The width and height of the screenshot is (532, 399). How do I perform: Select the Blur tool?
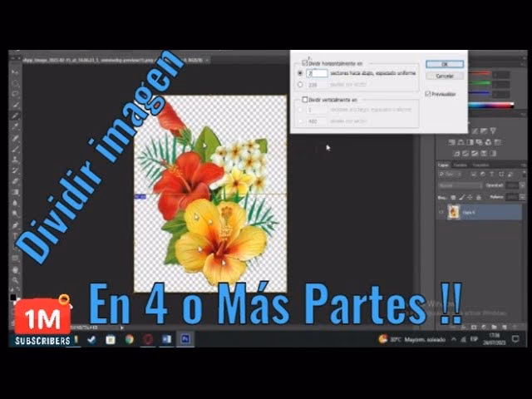coord(15,203)
